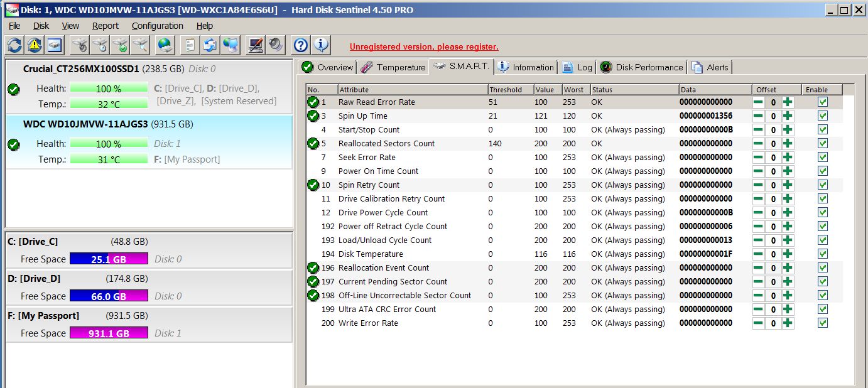Image resolution: width=868 pixels, height=388 pixels.
Task: Click the disk with magnifier icon
Action: point(140,45)
